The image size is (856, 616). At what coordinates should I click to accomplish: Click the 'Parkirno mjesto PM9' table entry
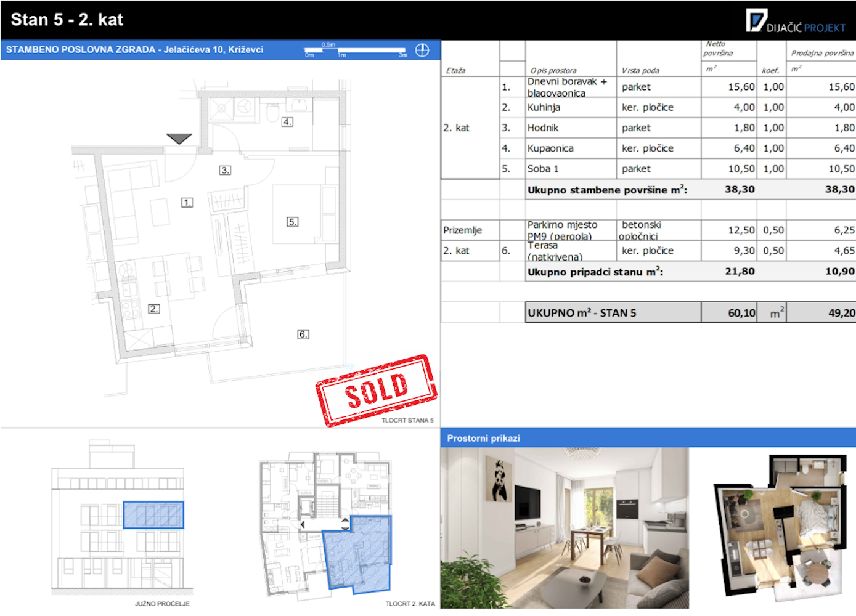click(561, 230)
